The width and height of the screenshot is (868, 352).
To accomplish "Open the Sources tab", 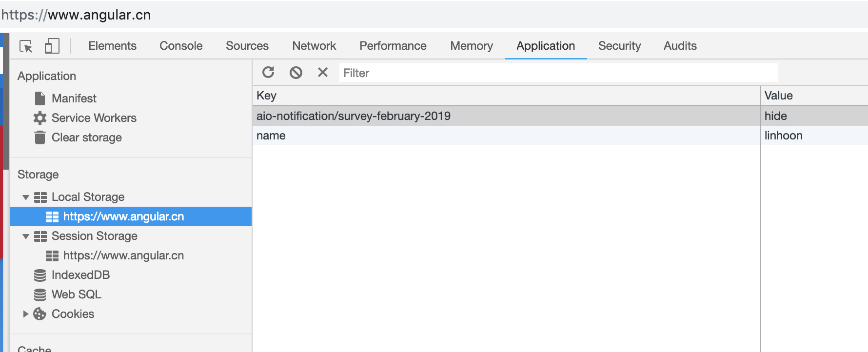I will 247,46.
